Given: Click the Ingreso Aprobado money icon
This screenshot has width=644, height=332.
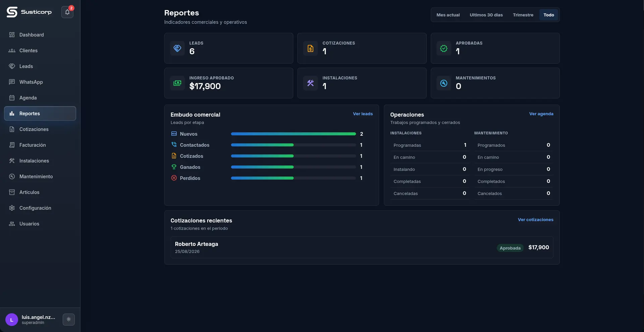Looking at the screenshot, I should 177,83.
